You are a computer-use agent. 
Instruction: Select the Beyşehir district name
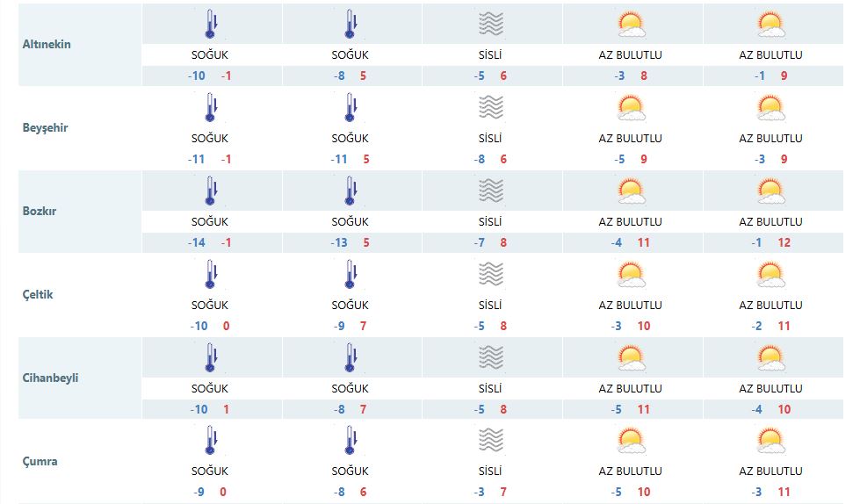coord(45,128)
